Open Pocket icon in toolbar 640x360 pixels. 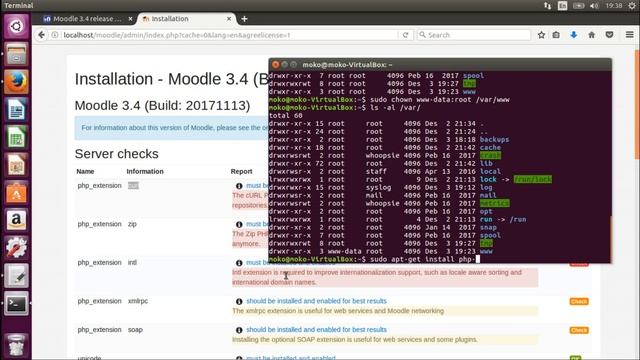point(609,35)
